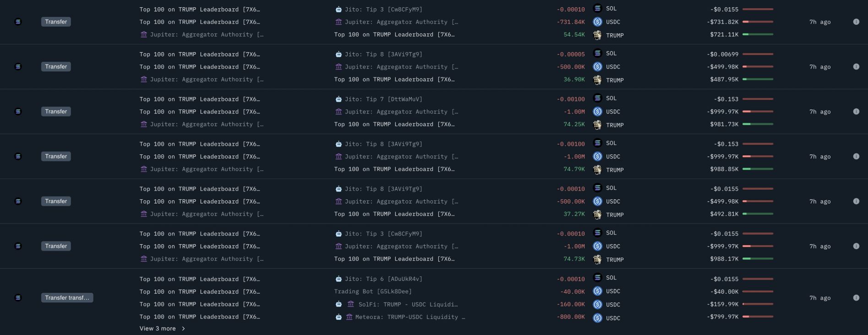Click the robot icon beside Jito: Tip 7
Viewport: 868px width, 335px height.
point(338,99)
